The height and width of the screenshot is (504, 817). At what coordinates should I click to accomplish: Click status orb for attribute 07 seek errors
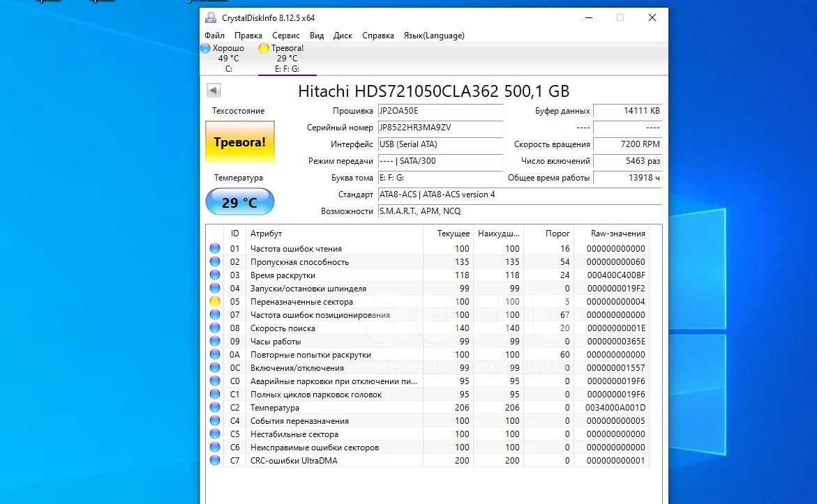point(215,314)
